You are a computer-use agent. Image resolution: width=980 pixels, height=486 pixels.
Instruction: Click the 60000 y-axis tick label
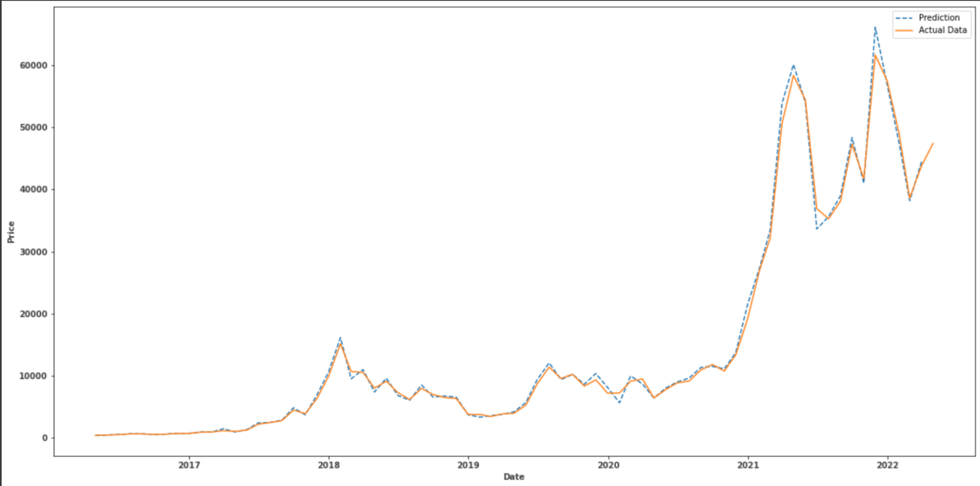[x=33, y=66]
